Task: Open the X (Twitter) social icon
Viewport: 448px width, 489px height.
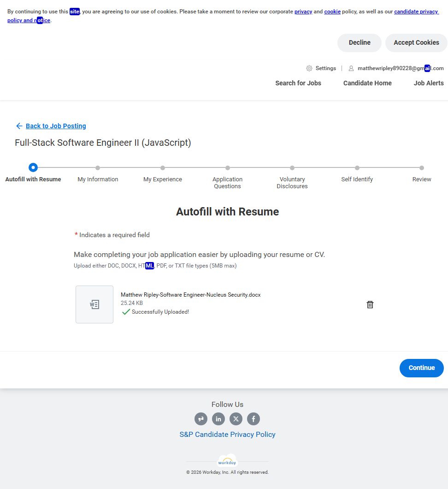Action: tap(236, 419)
